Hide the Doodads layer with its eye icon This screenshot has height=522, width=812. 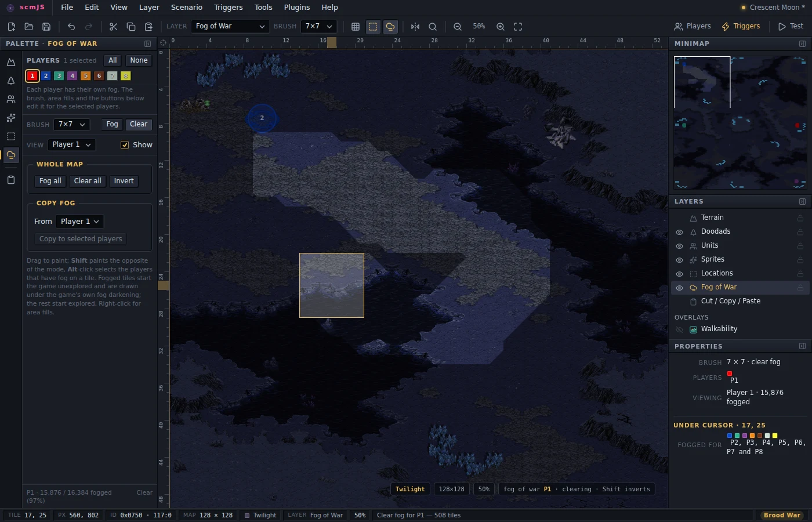(679, 232)
